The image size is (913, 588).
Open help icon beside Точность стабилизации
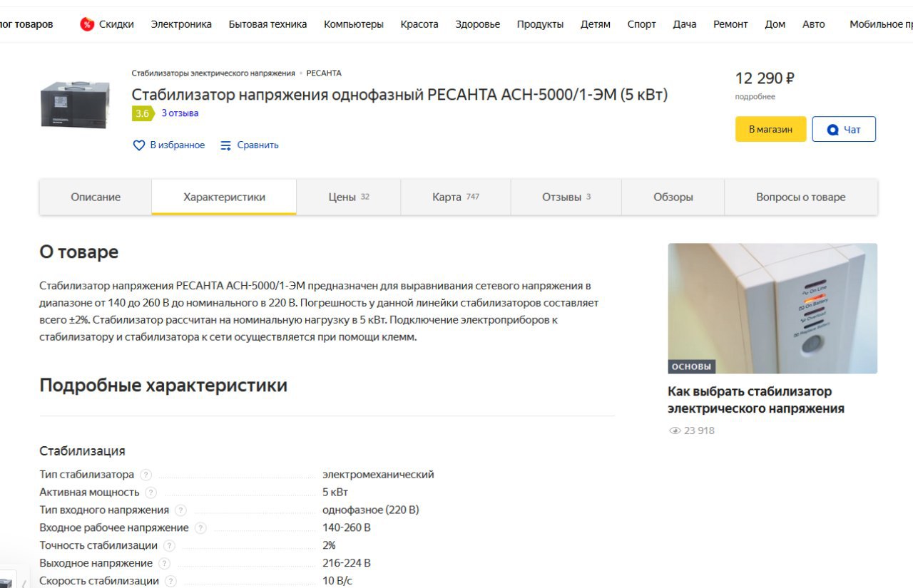(x=169, y=546)
